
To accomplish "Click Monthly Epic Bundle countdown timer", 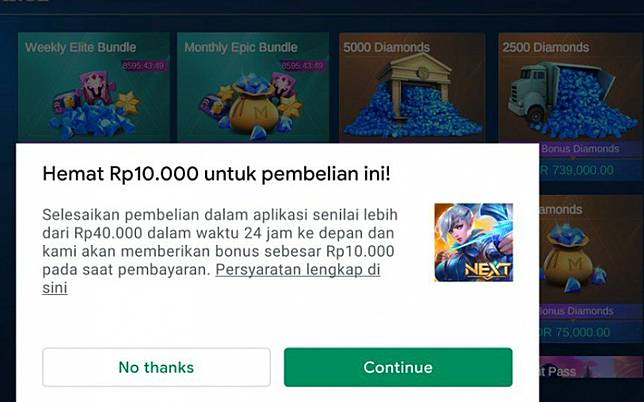I will (x=303, y=66).
